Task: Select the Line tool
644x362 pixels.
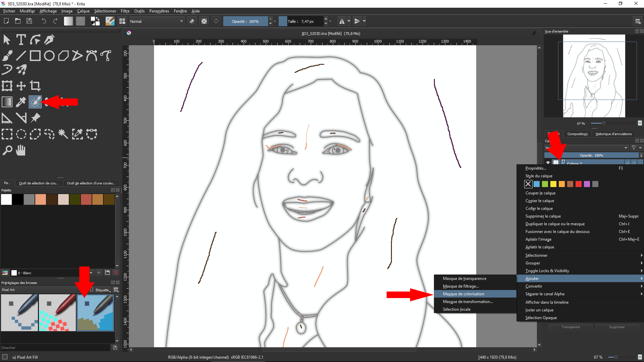Action: coord(21,56)
